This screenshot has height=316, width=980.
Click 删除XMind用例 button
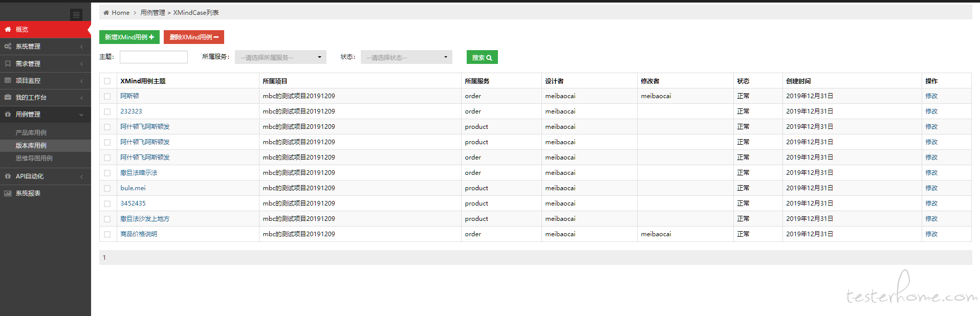pyautogui.click(x=194, y=37)
